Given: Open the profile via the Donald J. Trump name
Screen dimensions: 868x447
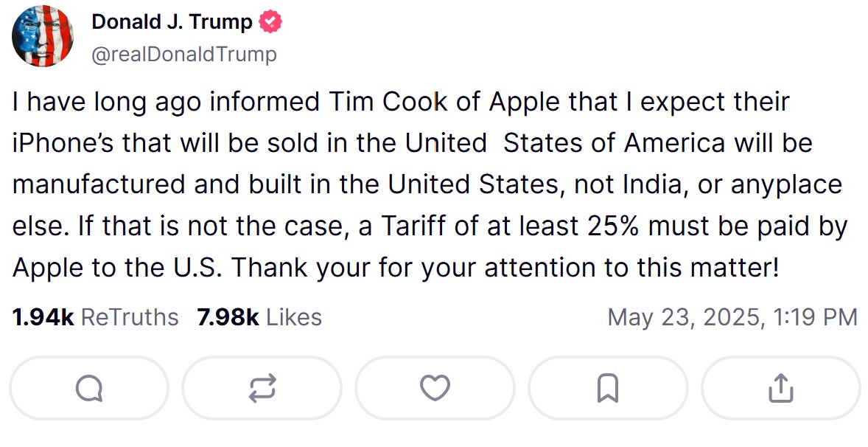Looking at the screenshot, I should 171,21.
